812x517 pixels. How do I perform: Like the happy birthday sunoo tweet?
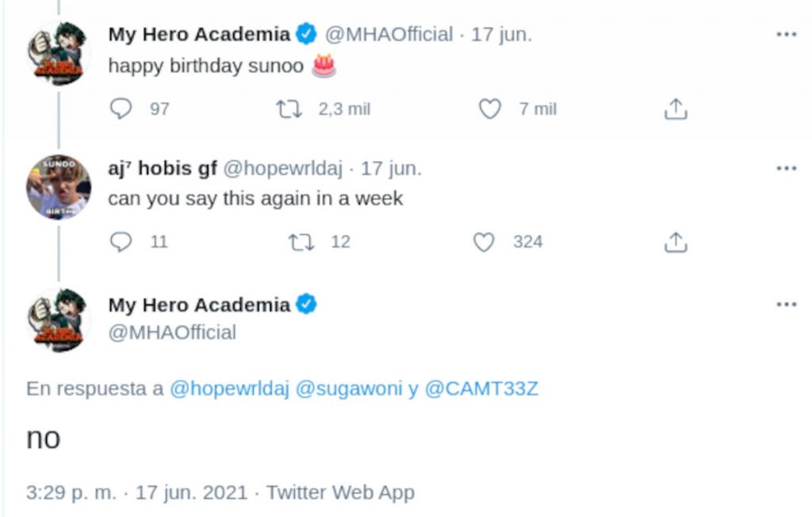[x=490, y=109]
